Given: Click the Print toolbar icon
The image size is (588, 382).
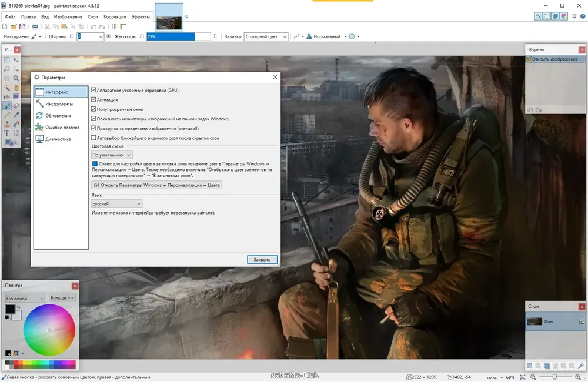Looking at the screenshot, I should click(35, 26).
